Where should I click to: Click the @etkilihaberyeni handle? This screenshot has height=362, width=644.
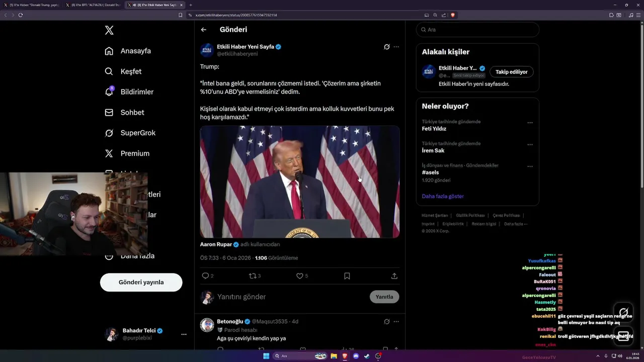tap(237, 54)
